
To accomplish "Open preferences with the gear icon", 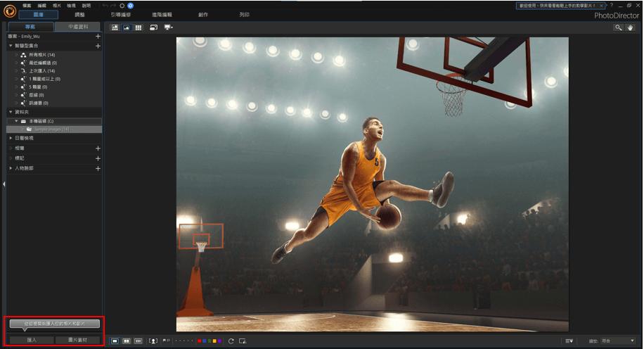I will (x=122, y=6).
